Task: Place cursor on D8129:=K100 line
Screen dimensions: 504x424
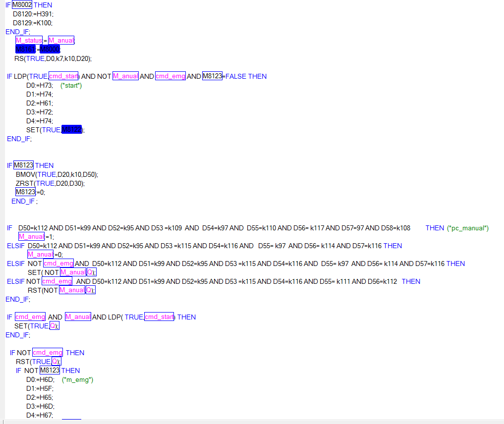Action: point(33,23)
